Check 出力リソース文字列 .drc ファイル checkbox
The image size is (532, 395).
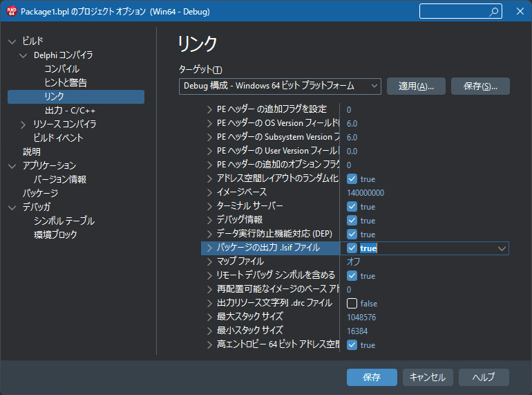tap(352, 303)
